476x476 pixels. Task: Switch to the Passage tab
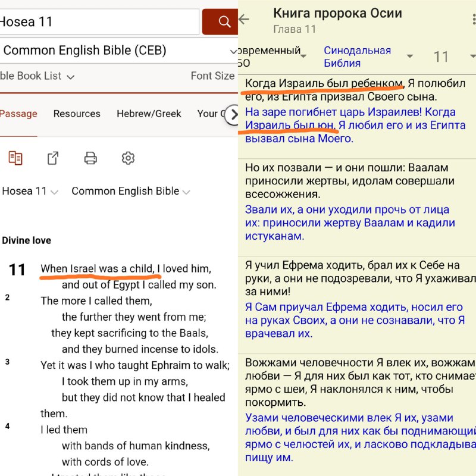point(18,114)
